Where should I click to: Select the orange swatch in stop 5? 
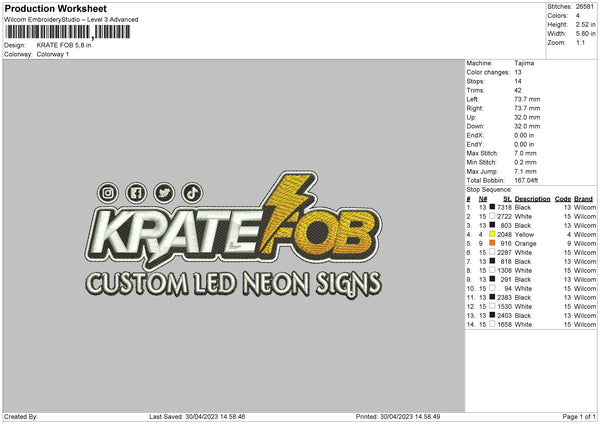(x=492, y=243)
